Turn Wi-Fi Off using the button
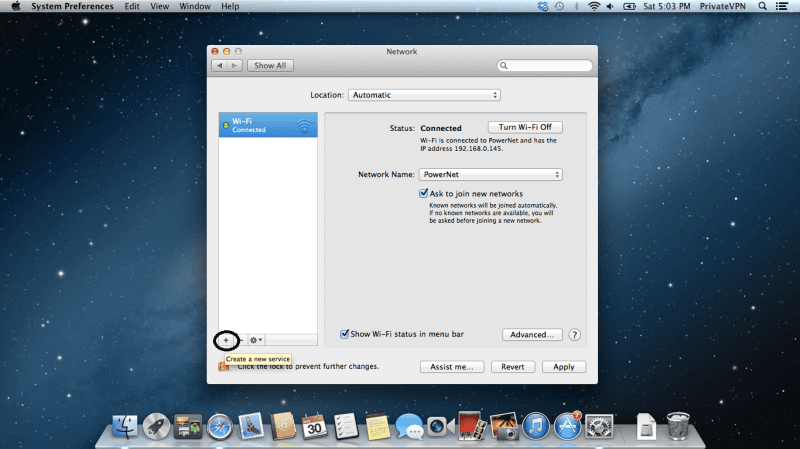Image resolution: width=800 pixels, height=449 pixels. point(525,128)
